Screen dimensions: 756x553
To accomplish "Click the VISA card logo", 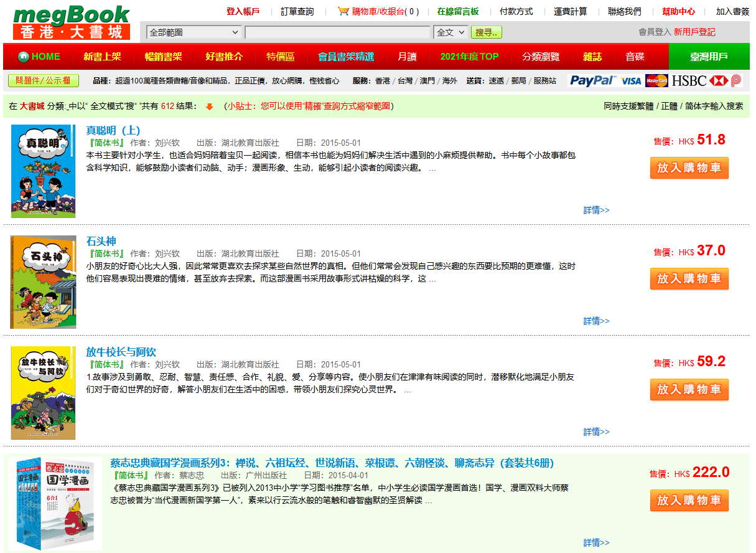I will (631, 80).
